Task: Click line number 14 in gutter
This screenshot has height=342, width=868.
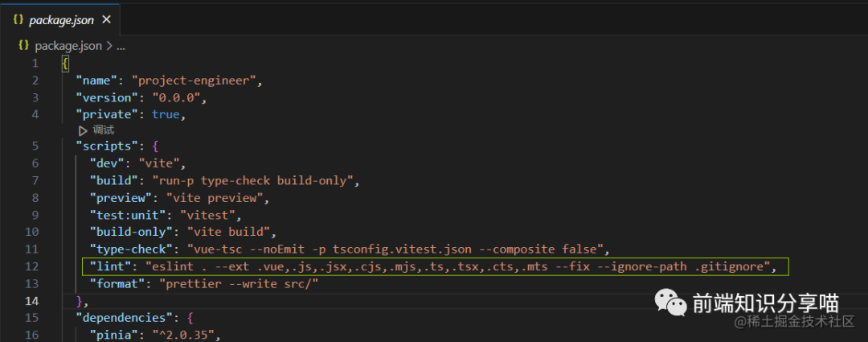Action: click(31, 301)
